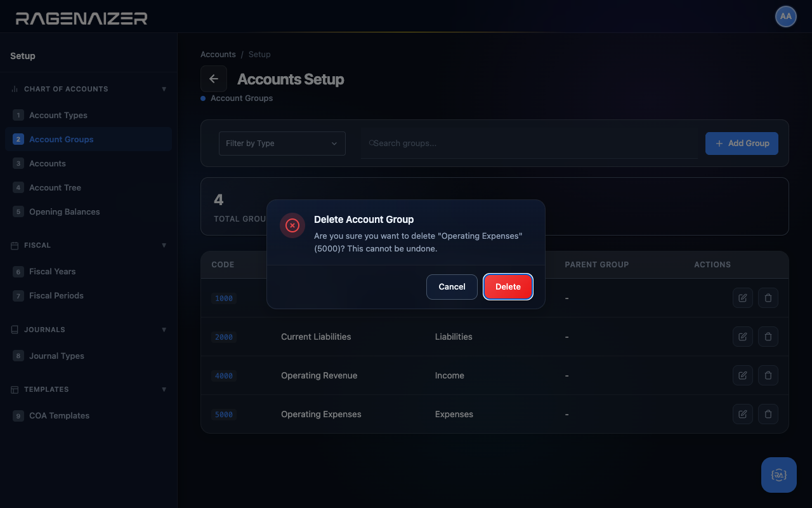Click code 2000 in the table
Image resolution: width=812 pixels, height=508 pixels.
coord(224,337)
